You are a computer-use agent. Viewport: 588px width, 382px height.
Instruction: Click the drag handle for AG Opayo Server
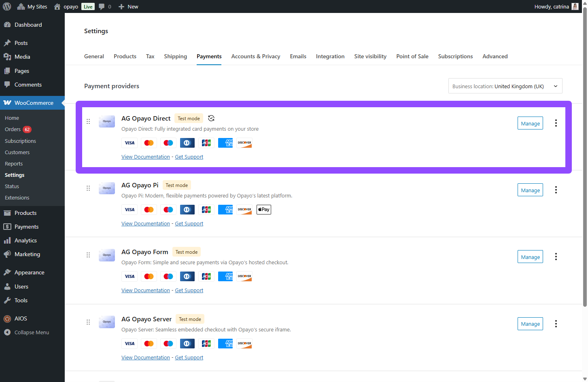[88, 322]
